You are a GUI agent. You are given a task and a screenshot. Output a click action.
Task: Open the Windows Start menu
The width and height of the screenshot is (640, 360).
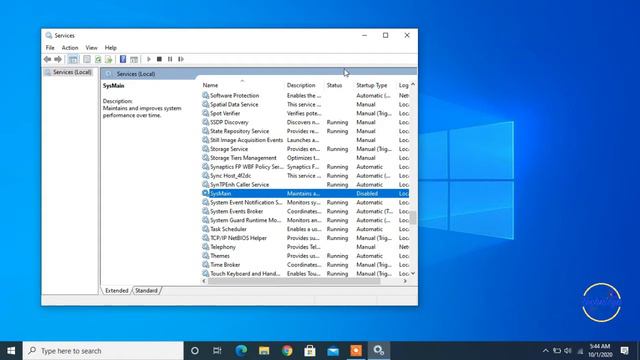pyautogui.click(x=11, y=351)
